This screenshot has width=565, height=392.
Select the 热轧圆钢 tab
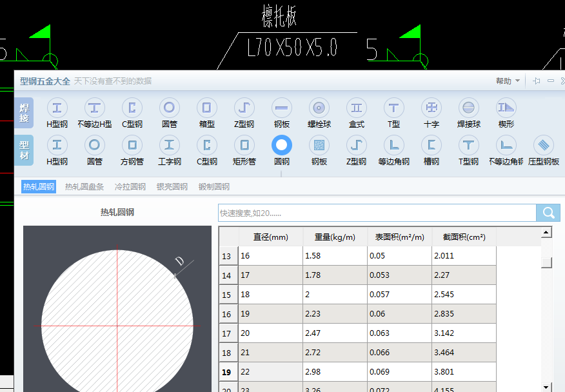point(39,186)
